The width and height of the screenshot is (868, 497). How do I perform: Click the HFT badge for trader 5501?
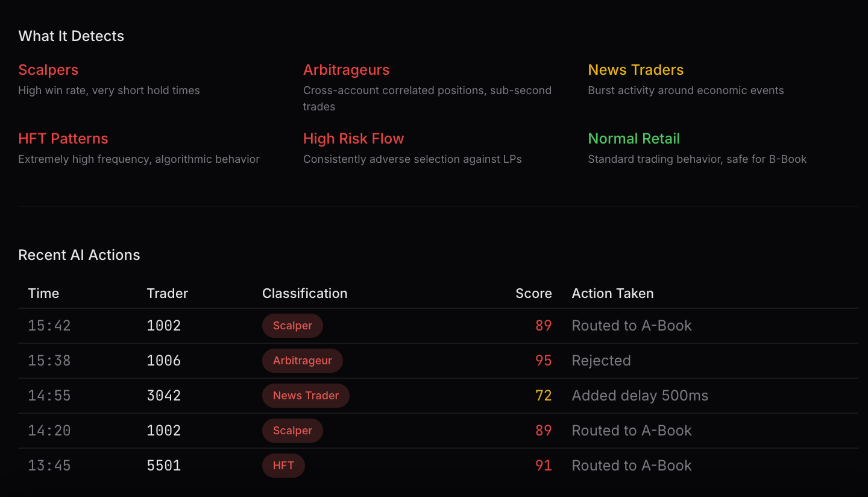coord(283,465)
